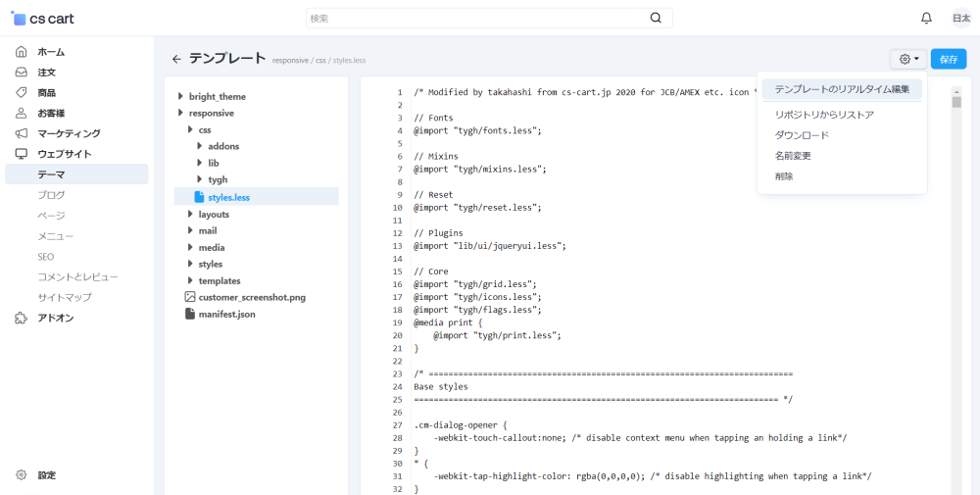
Task: Click the customer_screenshot.png file name
Action: pyautogui.click(x=252, y=298)
